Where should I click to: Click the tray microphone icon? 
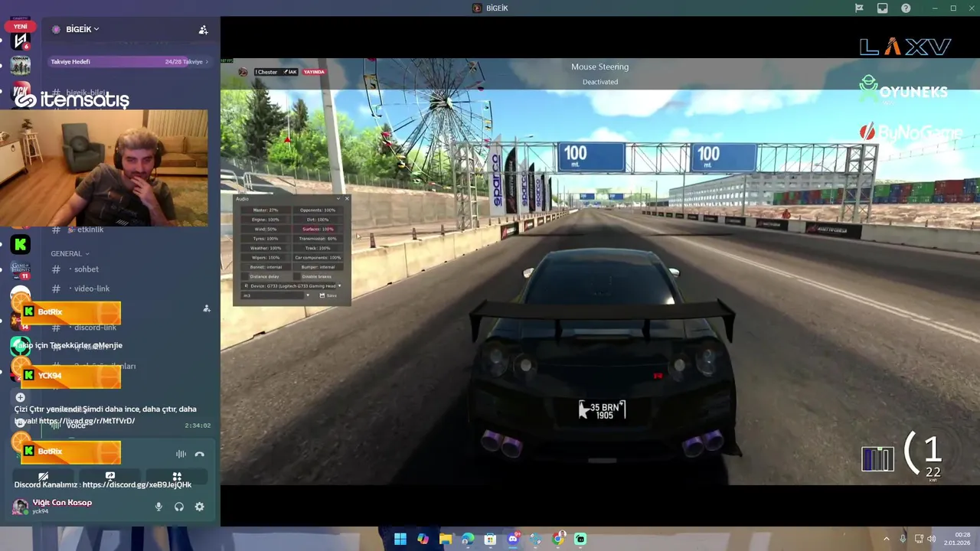(903, 539)
